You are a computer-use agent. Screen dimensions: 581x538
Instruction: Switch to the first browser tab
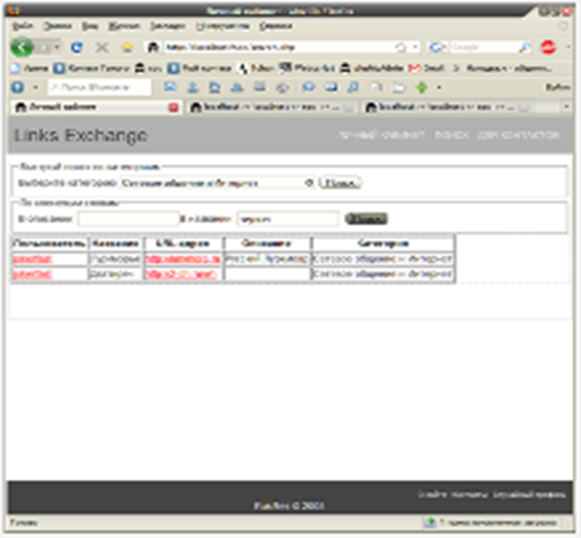coord(93,107)
